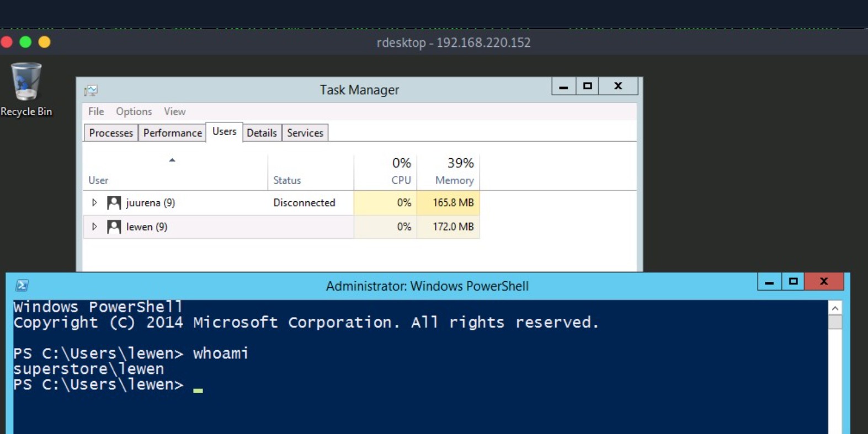Maximize the Task Manager window

tap(588, 86)
